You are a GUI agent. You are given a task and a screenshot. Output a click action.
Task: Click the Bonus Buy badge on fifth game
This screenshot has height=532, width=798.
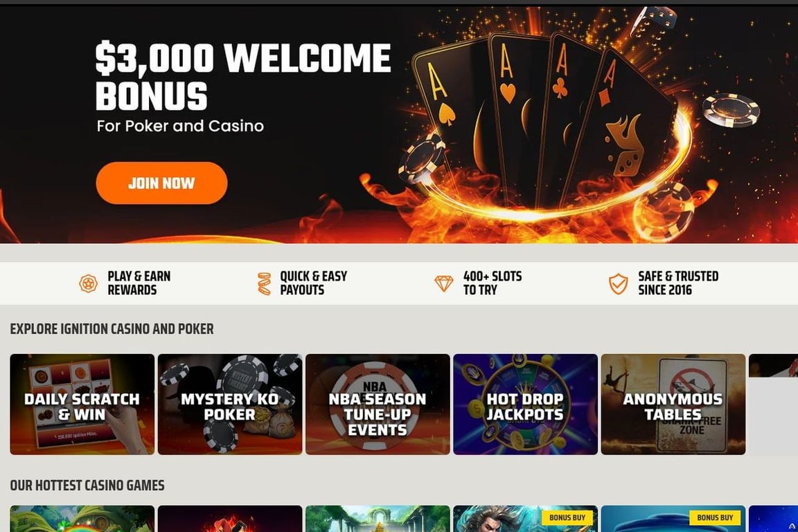(x=715, y=517)
